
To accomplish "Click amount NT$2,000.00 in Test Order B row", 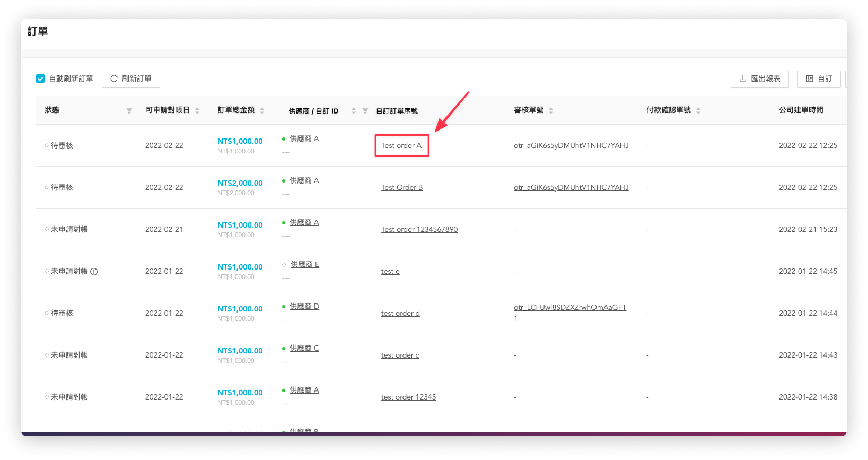I will click(240, 183).
